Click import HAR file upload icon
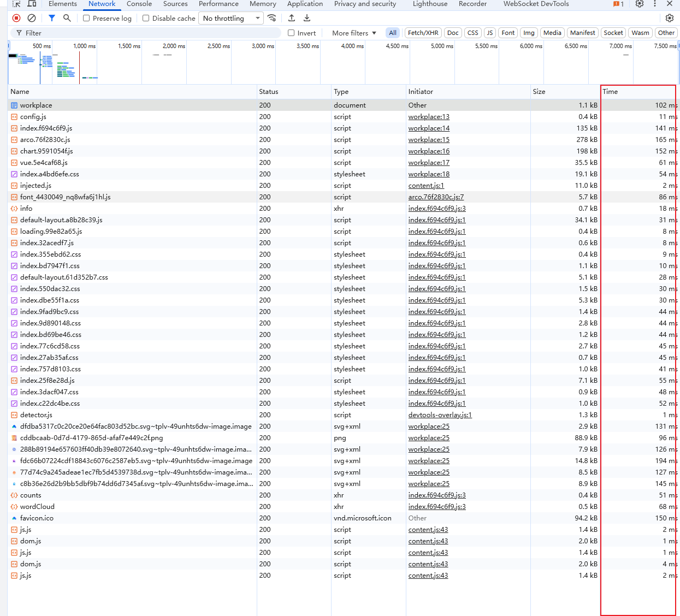The image size is (680, 616). (292, 18)
